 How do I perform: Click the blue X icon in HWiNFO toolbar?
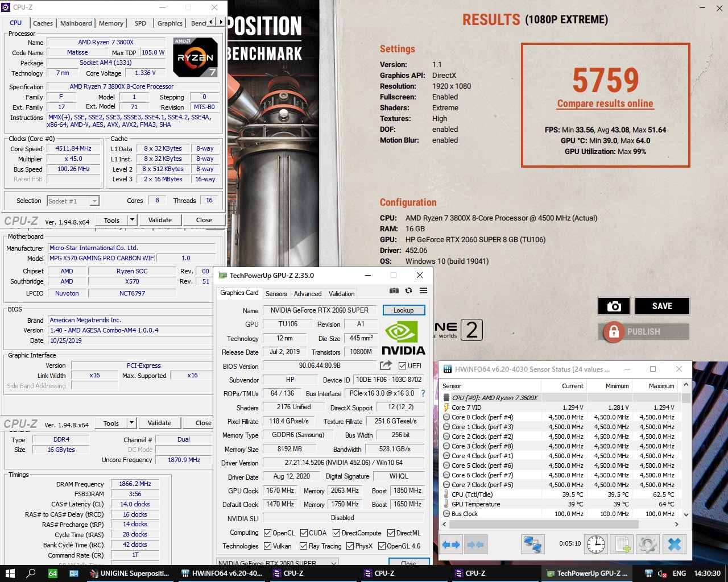coord(675,544)
